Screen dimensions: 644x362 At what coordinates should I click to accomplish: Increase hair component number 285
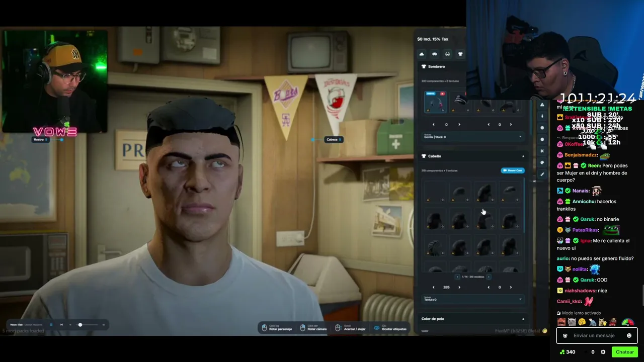pos(459,288)
